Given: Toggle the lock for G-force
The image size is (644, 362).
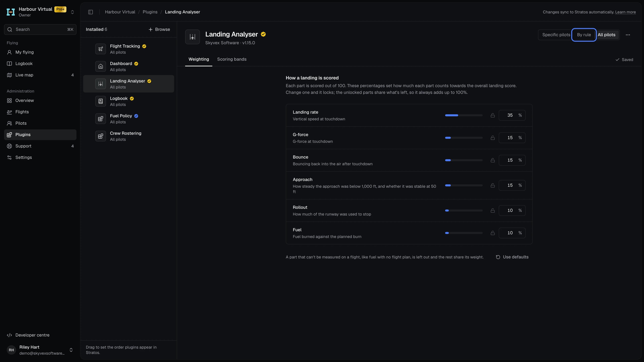Looking at the screenshot, I should (493, 138).
